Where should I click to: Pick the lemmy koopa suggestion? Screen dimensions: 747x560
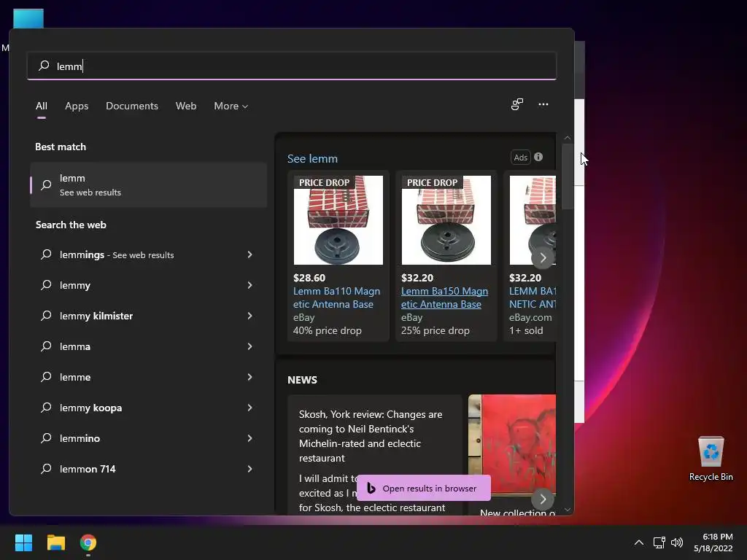tap(138, 408)
